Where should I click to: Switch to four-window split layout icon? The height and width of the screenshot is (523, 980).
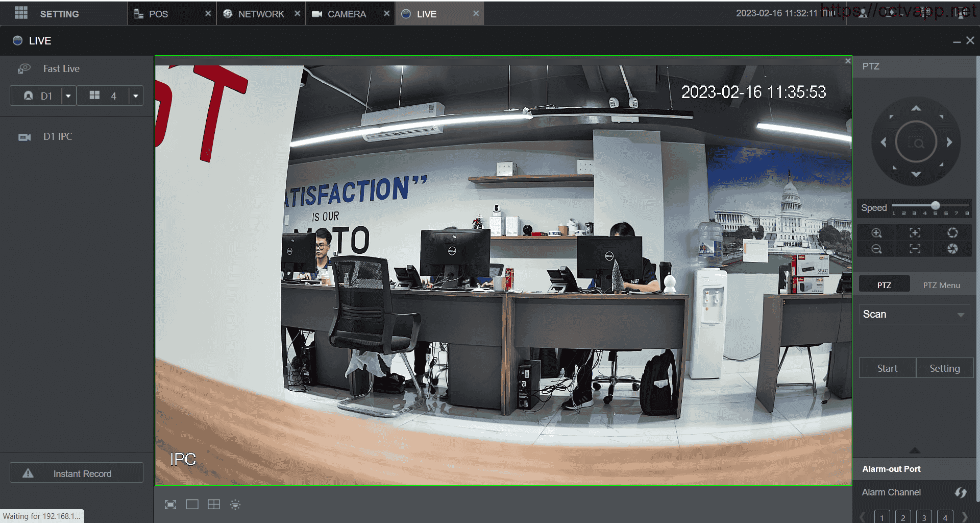point(214,505)
